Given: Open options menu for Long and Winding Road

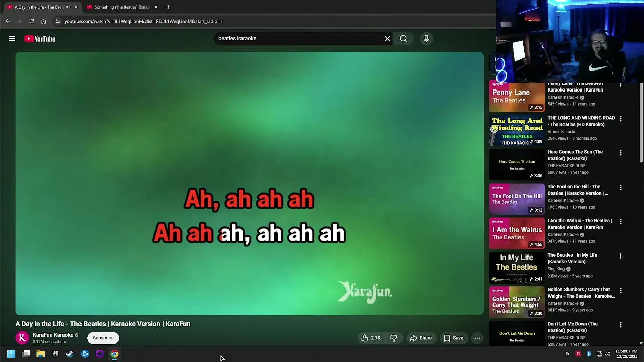Looking at the screenshot, I should pyautogui.click(x=621, y=119).
